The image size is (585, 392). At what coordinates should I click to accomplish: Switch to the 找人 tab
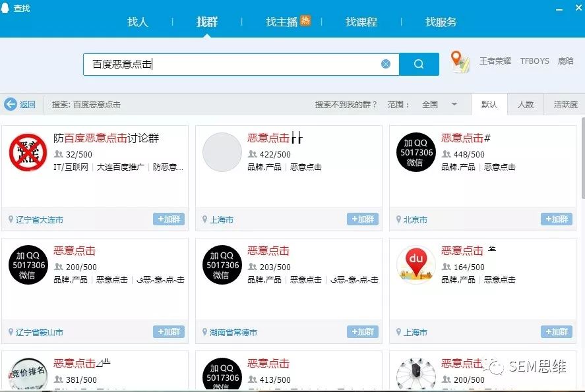(x=138, y=22)
